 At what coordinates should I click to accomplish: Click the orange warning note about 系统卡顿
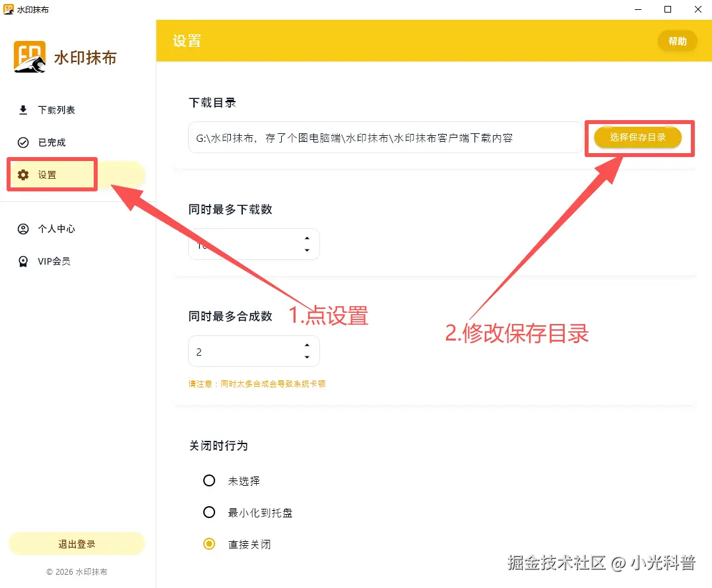pyautogui.click(x=257, y=384)
